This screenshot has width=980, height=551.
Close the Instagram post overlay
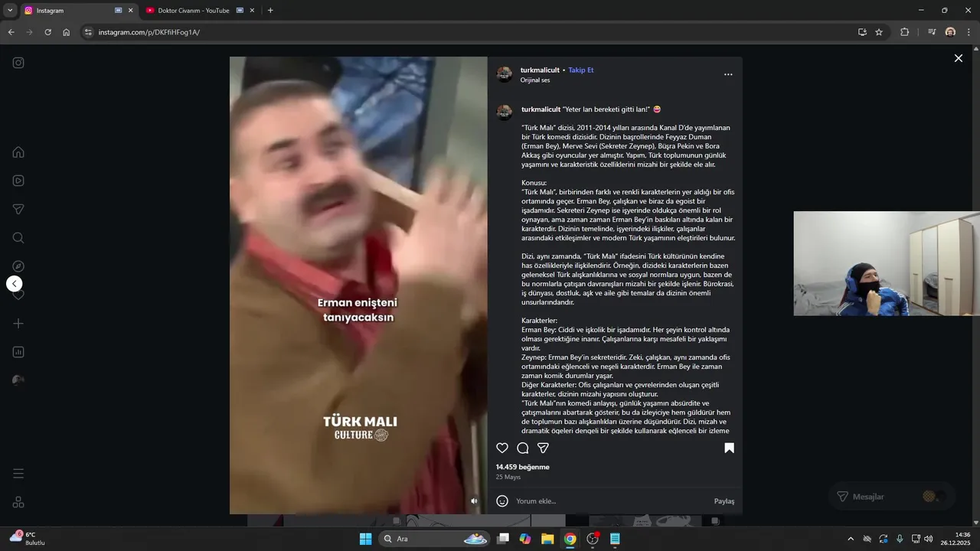(958, 58)
